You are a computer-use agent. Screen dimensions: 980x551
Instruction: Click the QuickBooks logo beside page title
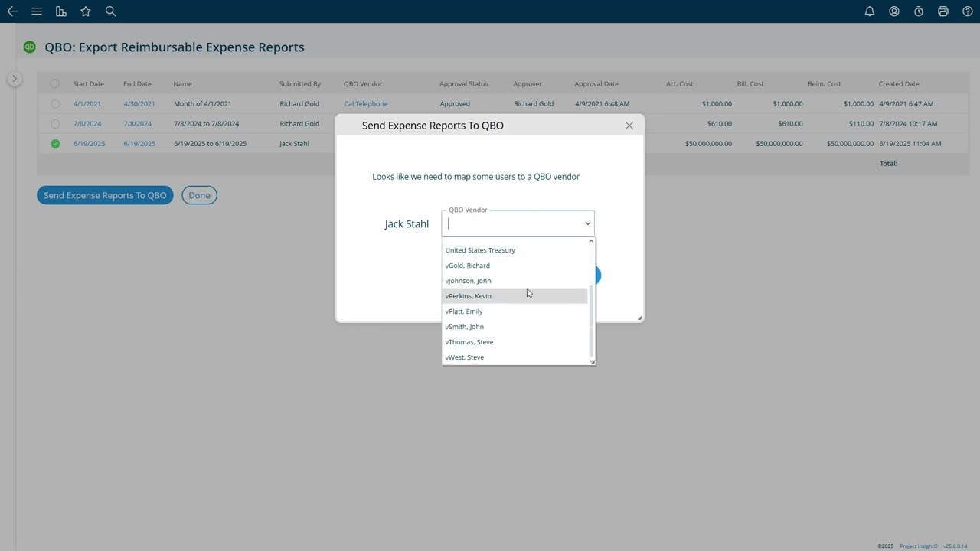pos(29,47)
